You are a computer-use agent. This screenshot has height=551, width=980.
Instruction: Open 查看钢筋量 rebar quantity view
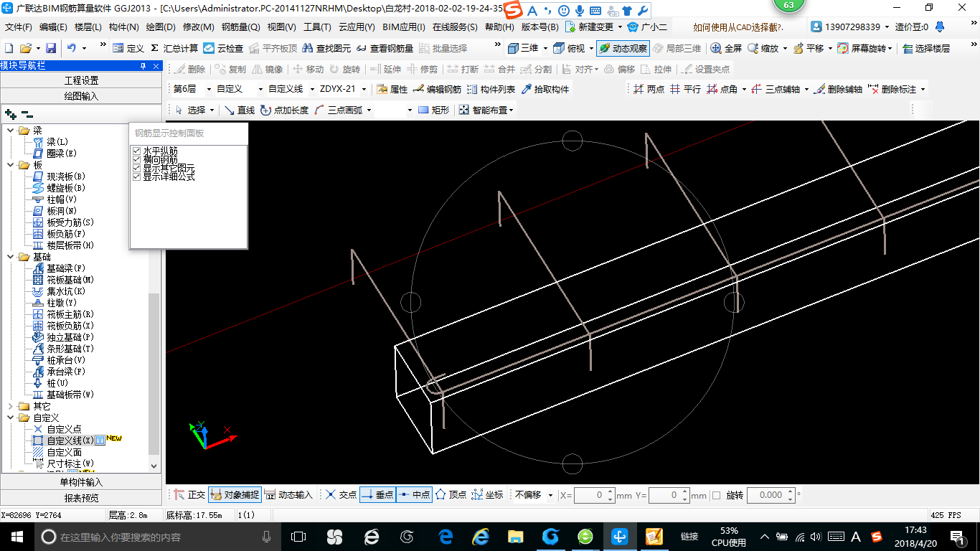[x=385, y=48]
